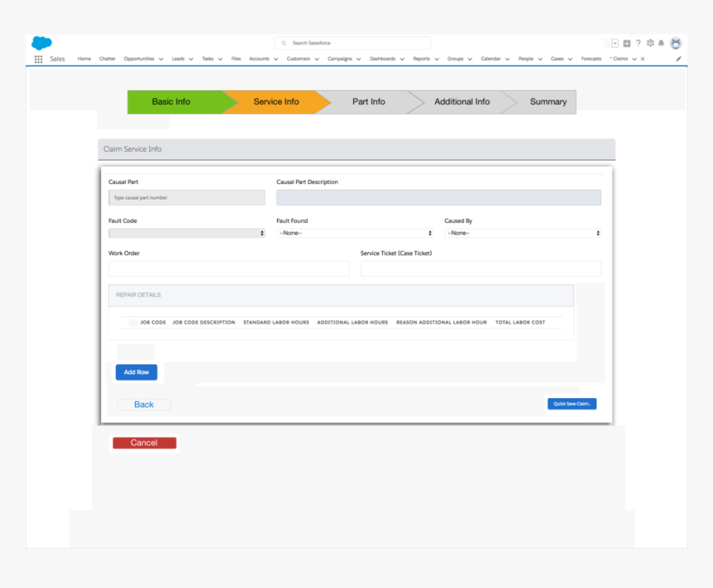Expand the Caused By dropdown
713x588 pixels.
tap(522, 233)
